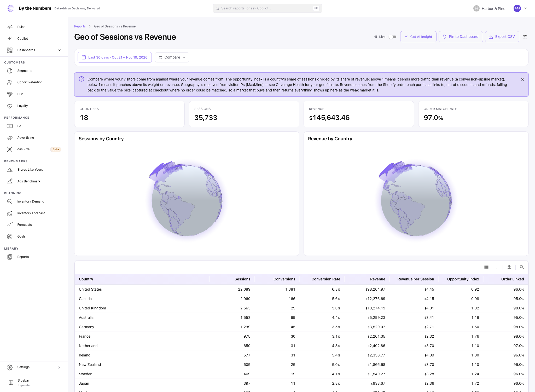Expand the Settings submenu arrow
Viewport: 535px width, 392px height.
point(59,367)
